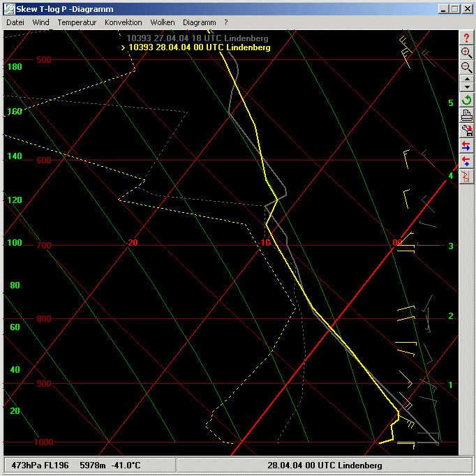Screen dimensions: 476x476
Task: Select the grey 27.04.04 18 UTC sounding label
Action: click(x=197, y=38)
